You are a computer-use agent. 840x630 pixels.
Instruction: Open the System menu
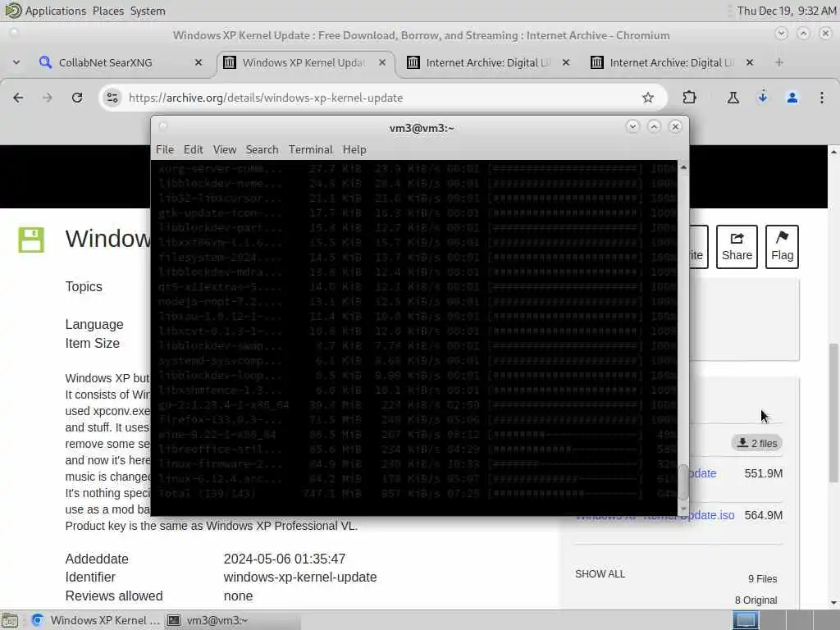click(148, 11)
